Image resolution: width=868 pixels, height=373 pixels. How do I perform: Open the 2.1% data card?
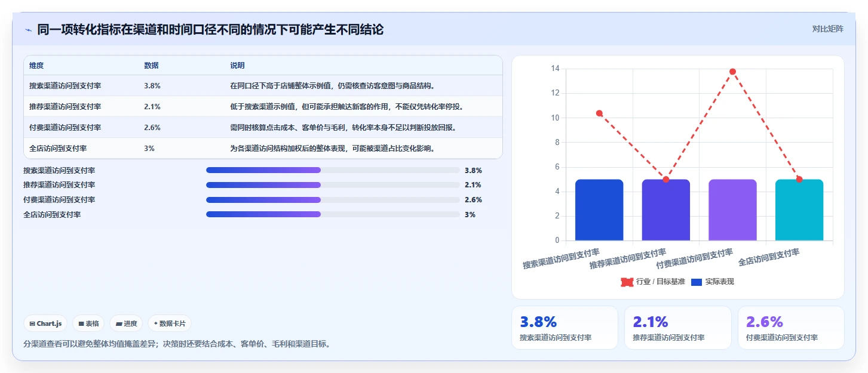click(x=677, y=328)
